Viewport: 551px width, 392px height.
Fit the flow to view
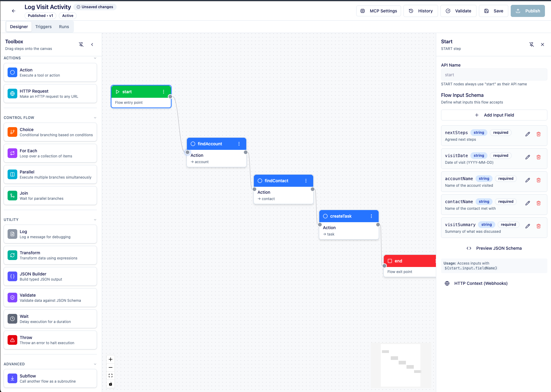pyautogui.click(x=111, y=376)
